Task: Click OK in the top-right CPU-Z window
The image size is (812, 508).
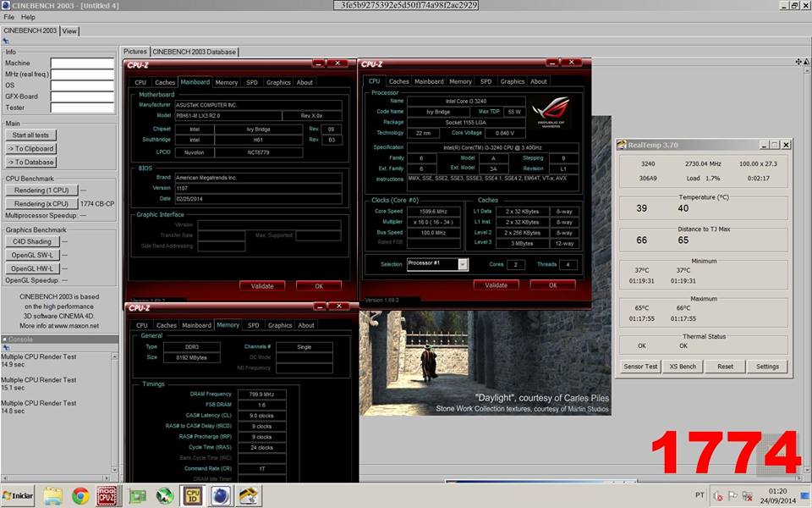Action: pyautogui.click(x=552, y=285)
